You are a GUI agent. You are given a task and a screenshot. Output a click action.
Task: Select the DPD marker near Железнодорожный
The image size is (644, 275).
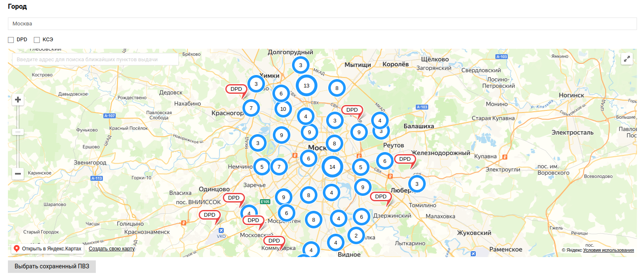tap(405, 160)
